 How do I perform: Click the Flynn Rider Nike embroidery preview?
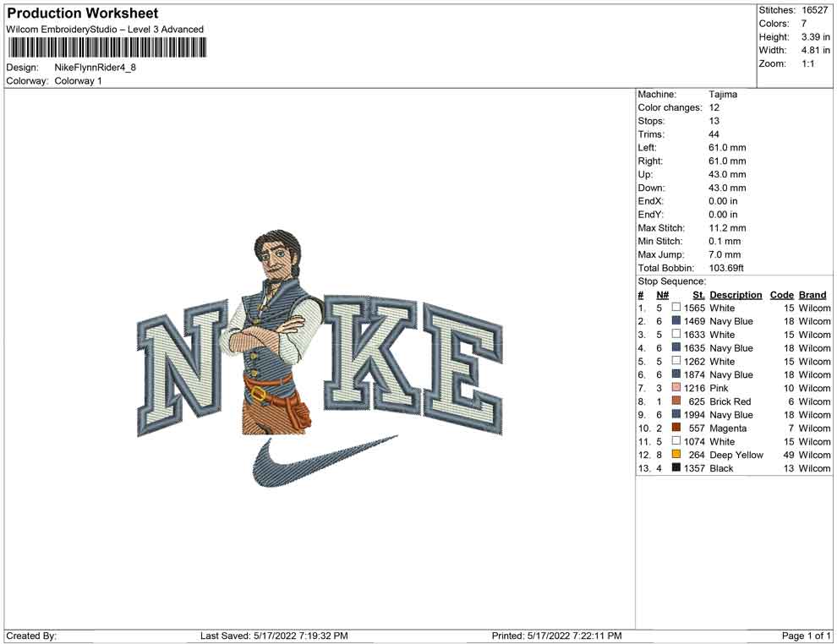[320, 358]
